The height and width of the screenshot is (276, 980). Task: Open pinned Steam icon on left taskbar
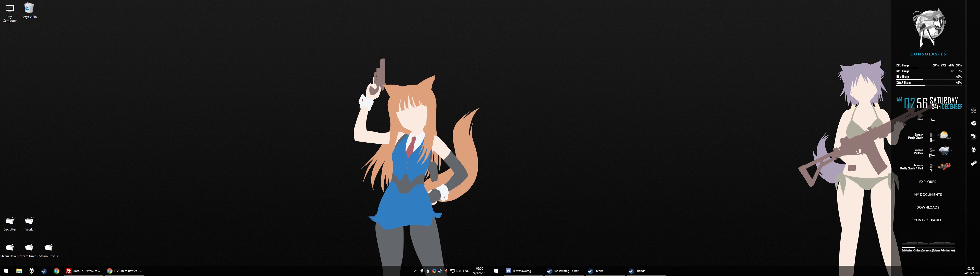(44, 271)
